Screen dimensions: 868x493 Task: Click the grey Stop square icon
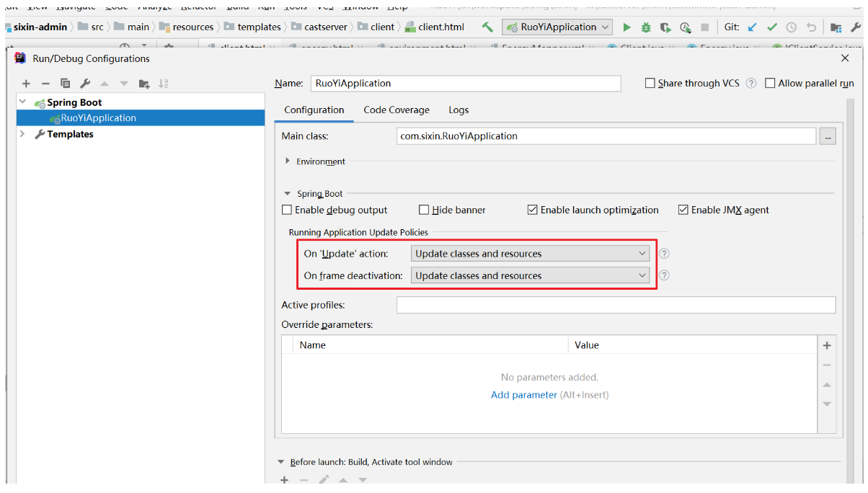click(704, 27)
